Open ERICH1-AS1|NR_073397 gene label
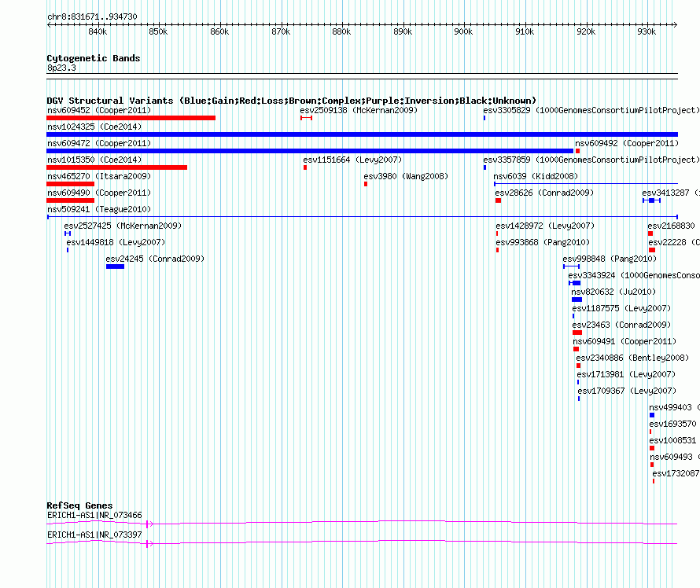Viewport: 700px width, 588px height. click(94, 535)
